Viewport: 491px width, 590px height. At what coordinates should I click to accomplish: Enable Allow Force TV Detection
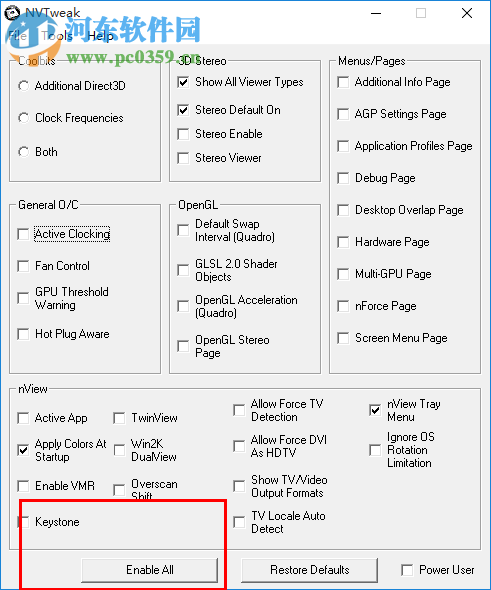coord(239,410)
